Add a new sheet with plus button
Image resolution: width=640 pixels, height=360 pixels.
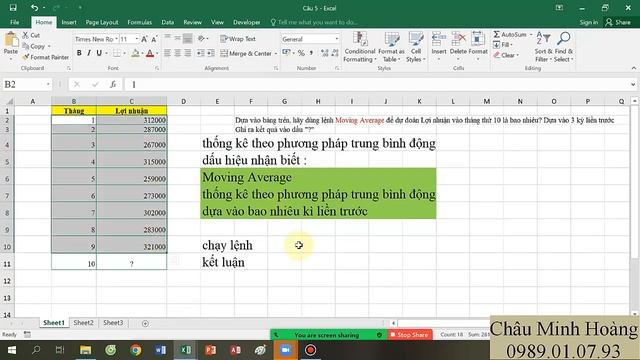[145, 323]
